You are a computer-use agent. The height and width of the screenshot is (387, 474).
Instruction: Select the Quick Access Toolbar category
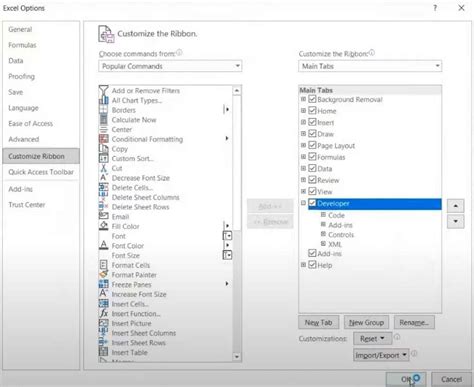click(41, 172)
